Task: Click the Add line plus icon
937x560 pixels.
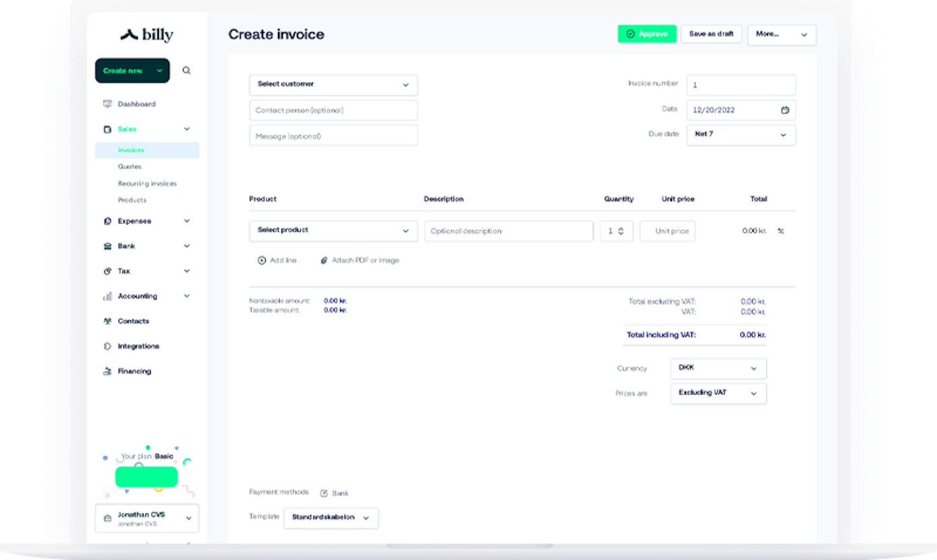Action: 262,260
